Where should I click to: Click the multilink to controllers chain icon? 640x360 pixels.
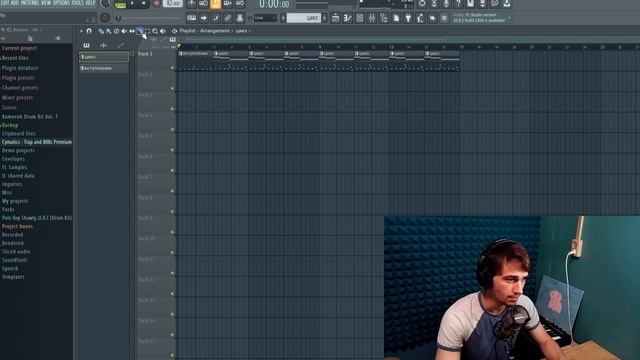point(228,18)
